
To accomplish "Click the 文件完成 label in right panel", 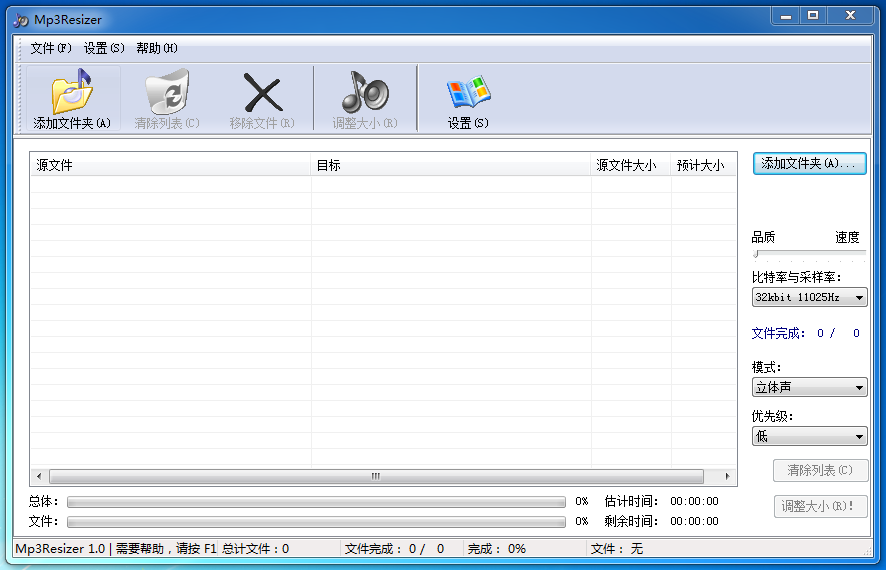I will click(778, 333).
